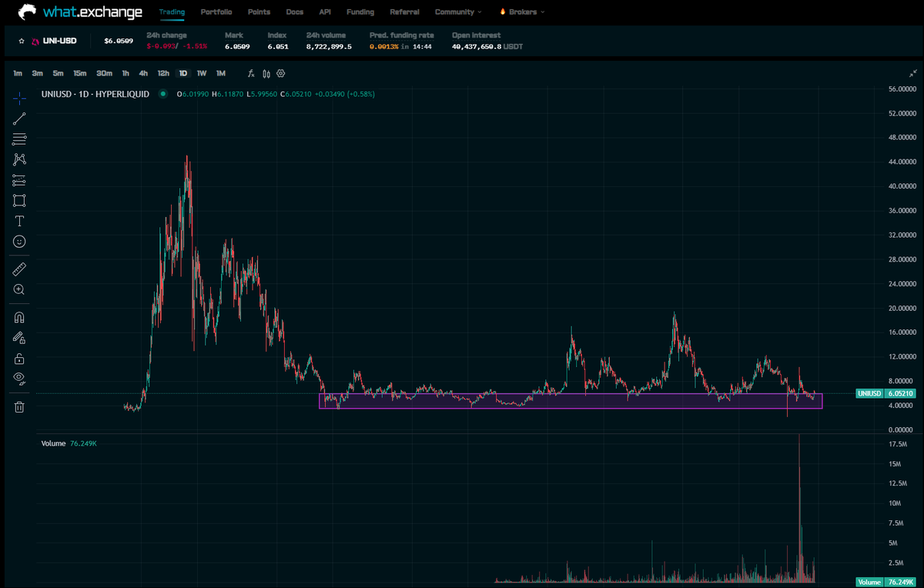This screenshot has width=924, height=588.
Task: Toggle lock all drawings
Action: [19, 359]
